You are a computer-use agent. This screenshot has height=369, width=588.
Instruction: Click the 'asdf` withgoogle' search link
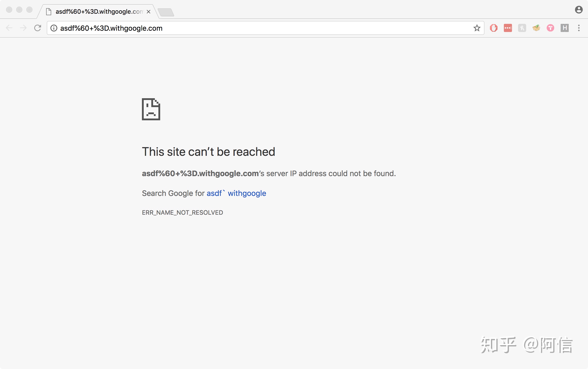click(236, 193)
